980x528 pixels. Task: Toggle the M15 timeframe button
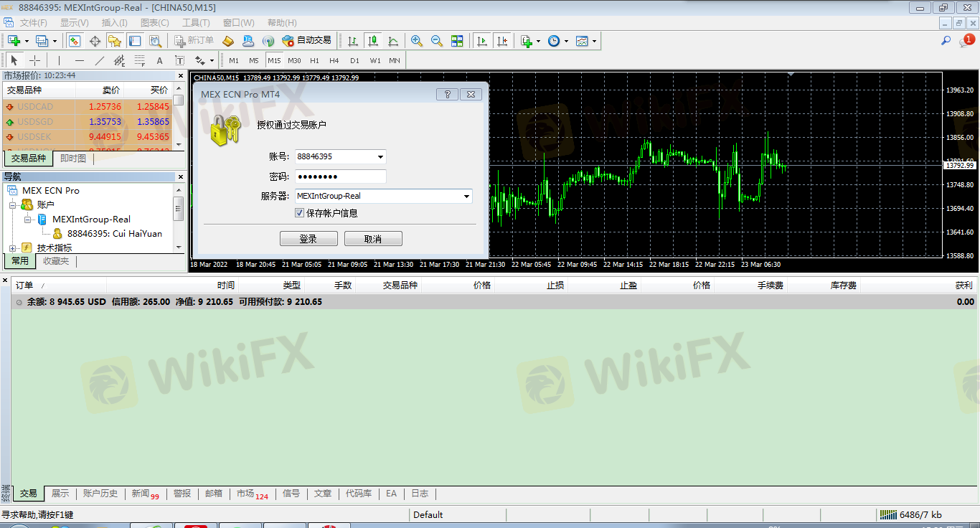(x=274, y=60)
